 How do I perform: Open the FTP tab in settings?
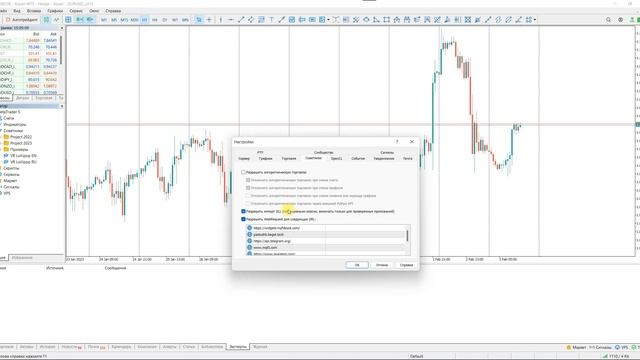click(260, 152)
